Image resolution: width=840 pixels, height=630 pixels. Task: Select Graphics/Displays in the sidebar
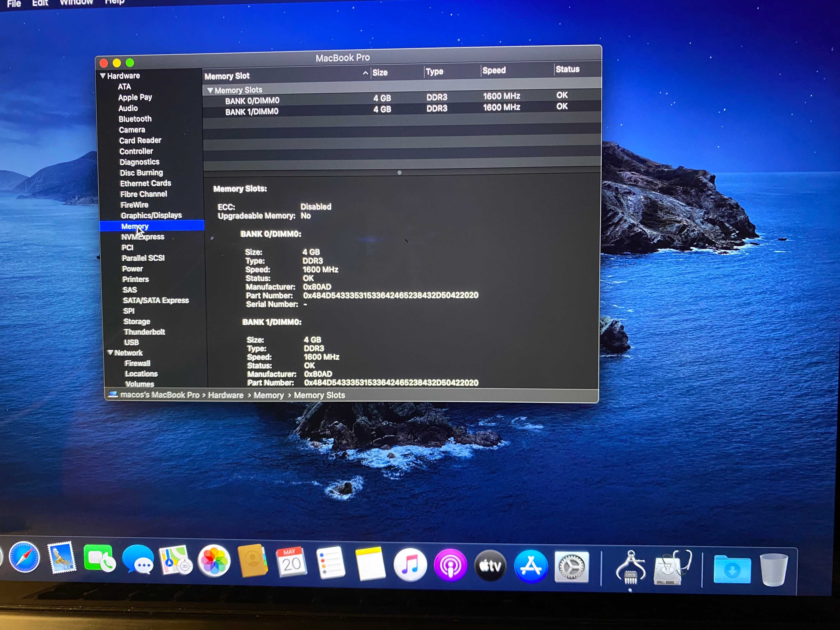tap(151, 215)
